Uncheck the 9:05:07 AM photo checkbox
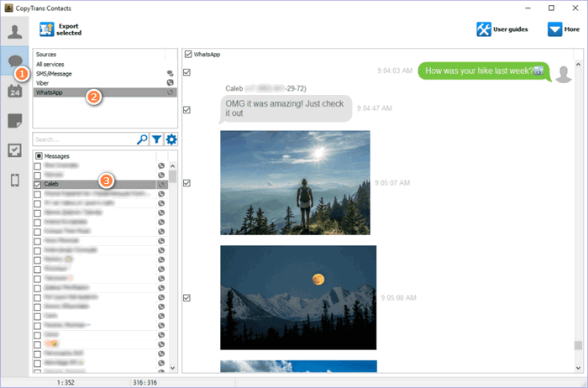The height and width of the screenshot is (388, 588). coord(186,182)
